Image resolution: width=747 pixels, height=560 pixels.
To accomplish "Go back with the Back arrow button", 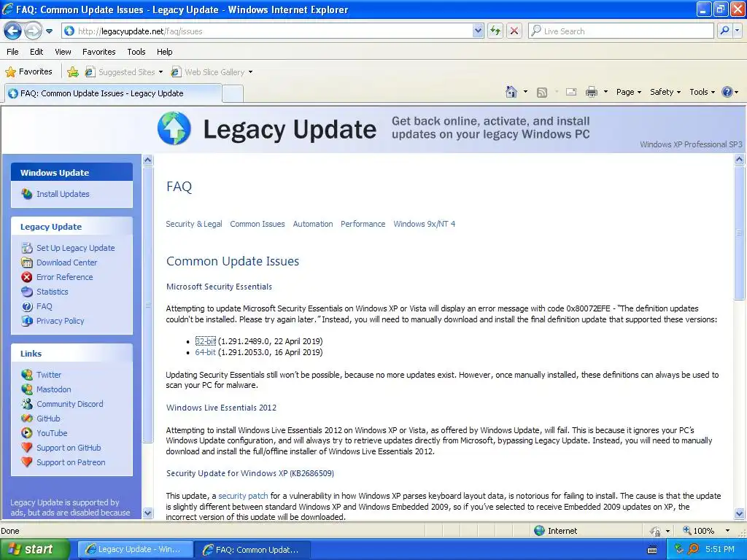I will (13, 31).
